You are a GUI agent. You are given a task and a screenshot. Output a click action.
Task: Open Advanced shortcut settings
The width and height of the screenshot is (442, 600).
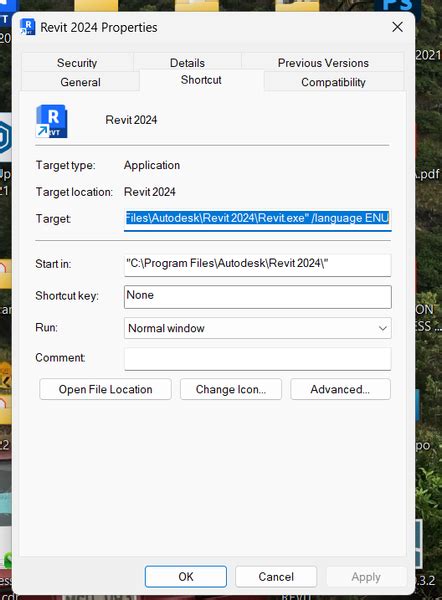pos(340,389)
